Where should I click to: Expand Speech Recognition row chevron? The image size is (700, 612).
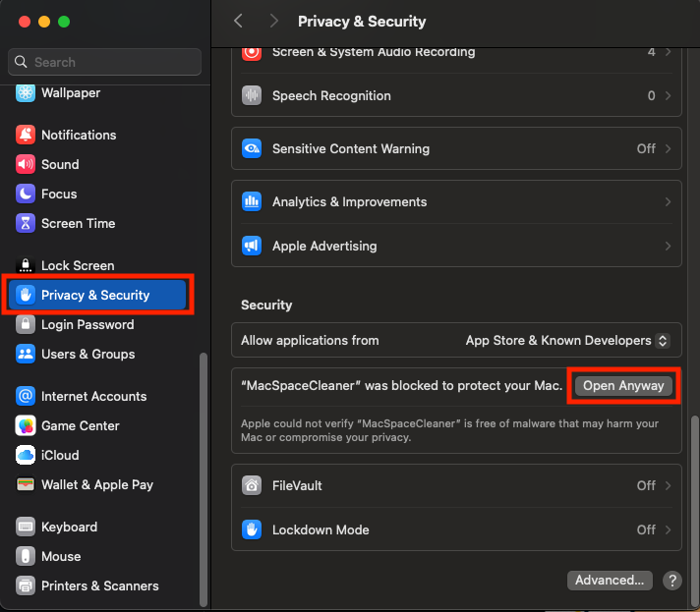click(668, 95)
